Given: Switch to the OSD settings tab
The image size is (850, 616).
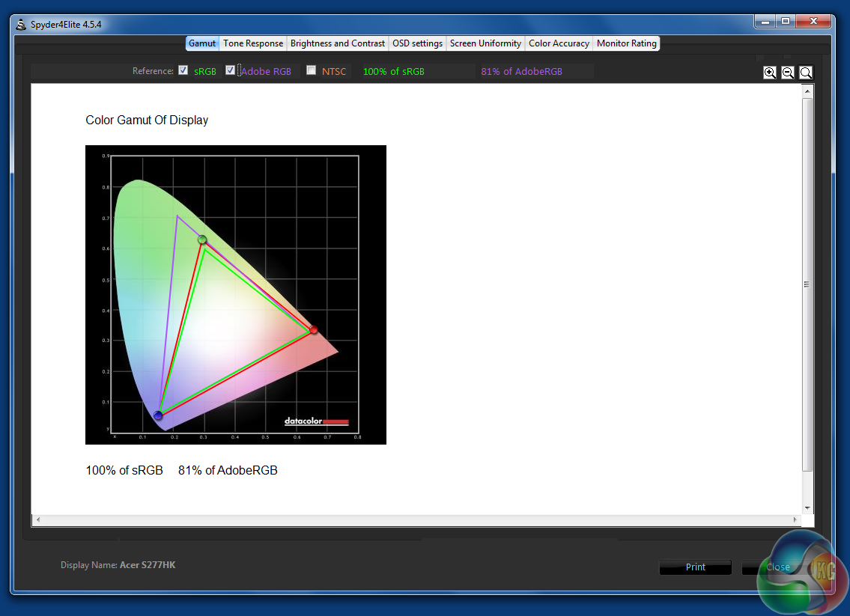Looking at the screenshot, I should coord(417,43).
